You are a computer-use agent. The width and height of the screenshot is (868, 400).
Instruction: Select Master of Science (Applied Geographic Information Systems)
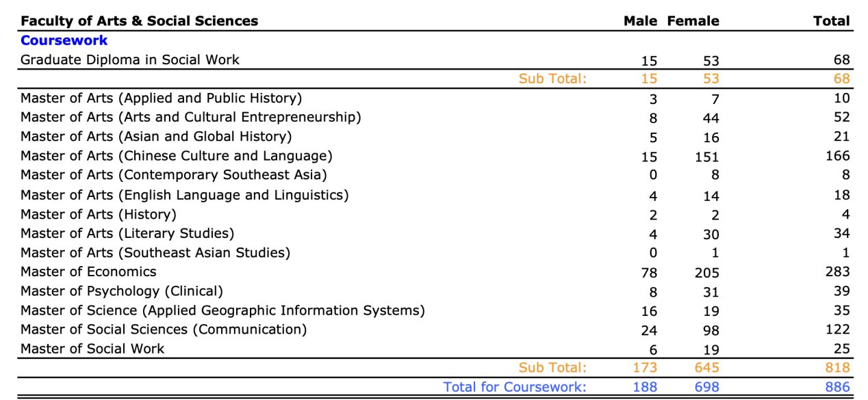tap(222, 310)
